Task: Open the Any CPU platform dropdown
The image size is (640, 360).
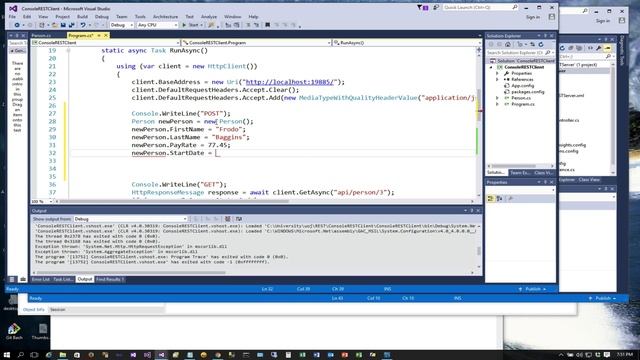Action: coord(157,25)
